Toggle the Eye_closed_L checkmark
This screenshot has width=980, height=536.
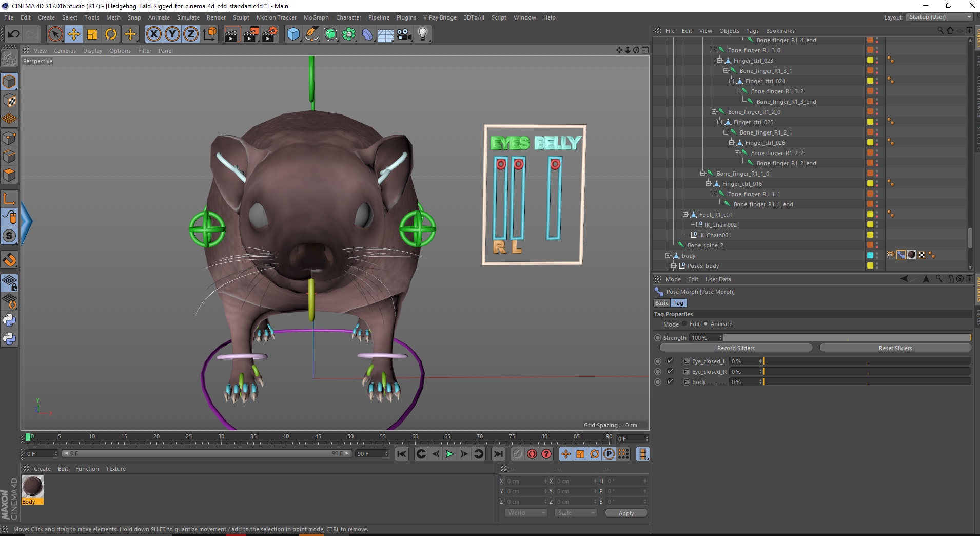click(x=670, y=361)
